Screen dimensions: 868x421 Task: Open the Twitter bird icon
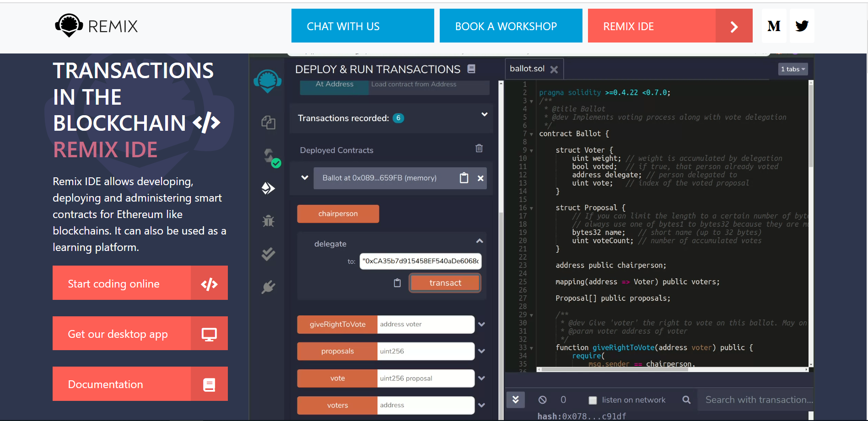[x=802, y=26]
